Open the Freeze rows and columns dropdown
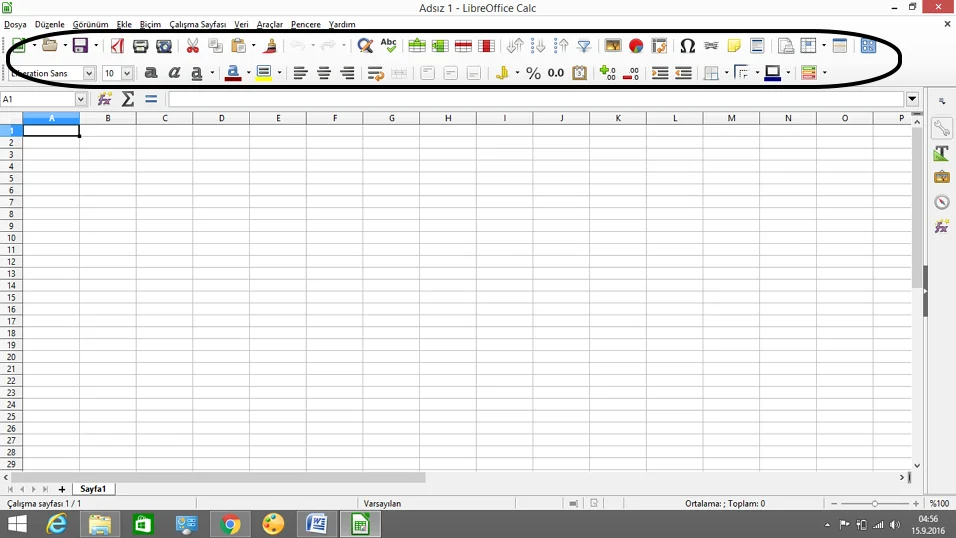Viewport: 956px width, 538px height. [824, 46]
